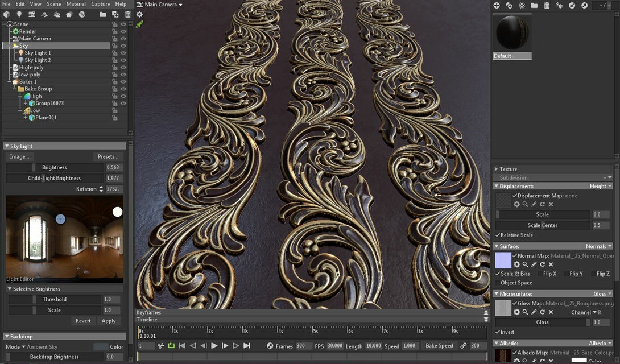This screenshot has height=364, width=620.
Task: Hide the High-poly object with its eye icon
Action: [123, 67]
